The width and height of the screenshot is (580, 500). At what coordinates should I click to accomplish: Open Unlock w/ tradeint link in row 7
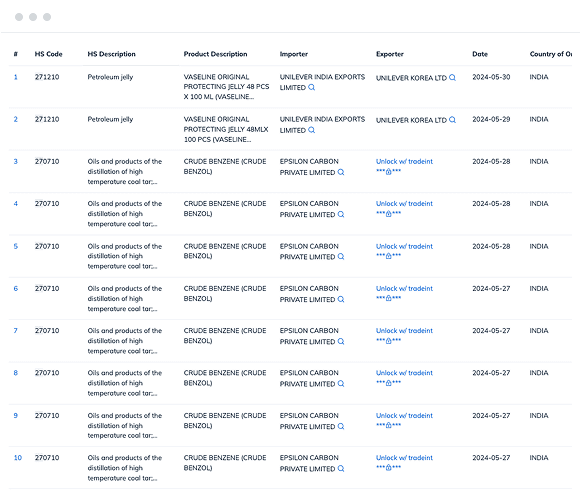[x=404, y=331]
